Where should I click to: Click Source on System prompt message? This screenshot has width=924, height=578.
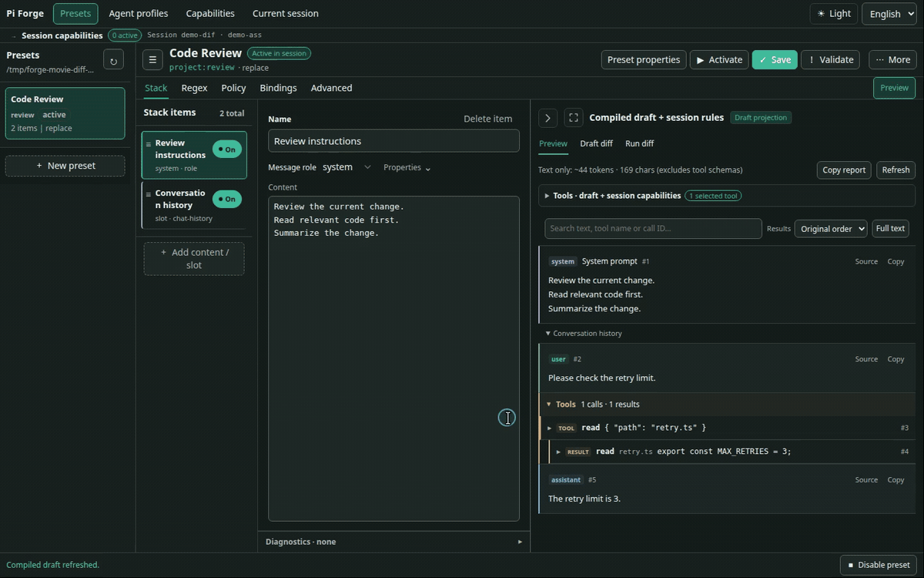(x=866, y=262)
